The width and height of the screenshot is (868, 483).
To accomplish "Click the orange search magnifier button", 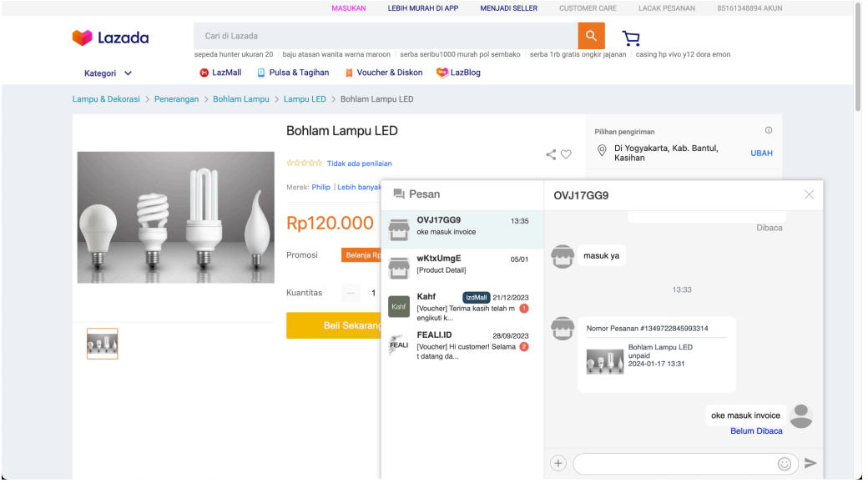I will 591,36.
